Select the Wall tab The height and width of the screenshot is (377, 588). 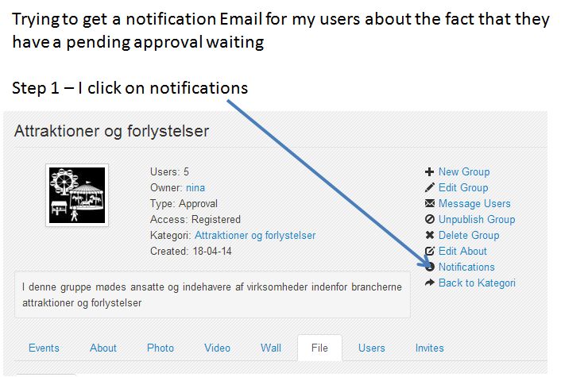coord(271,348)
